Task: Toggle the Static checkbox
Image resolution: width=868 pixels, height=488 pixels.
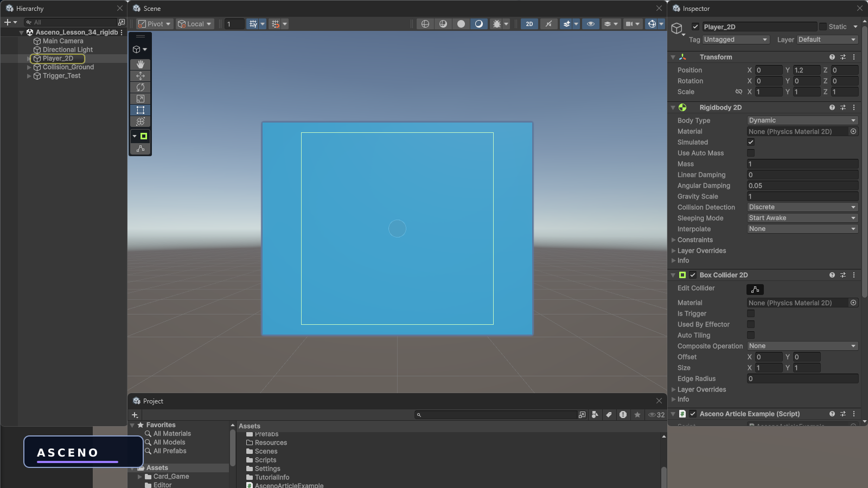Action: [823, 27]
